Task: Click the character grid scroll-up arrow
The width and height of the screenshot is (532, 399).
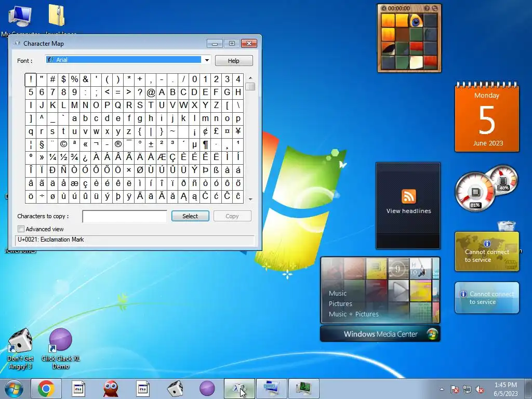Action: pyautogui.click(x=250, y=78)
